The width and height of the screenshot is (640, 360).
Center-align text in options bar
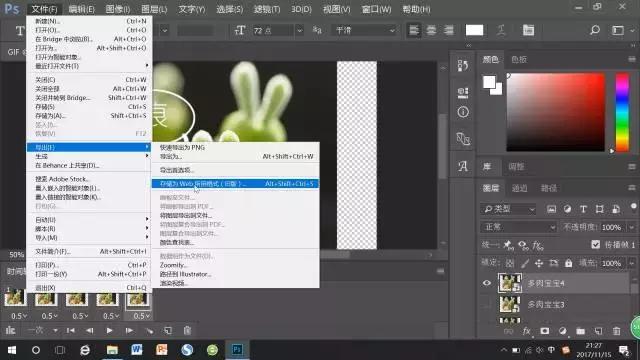(x=431, y=30)
